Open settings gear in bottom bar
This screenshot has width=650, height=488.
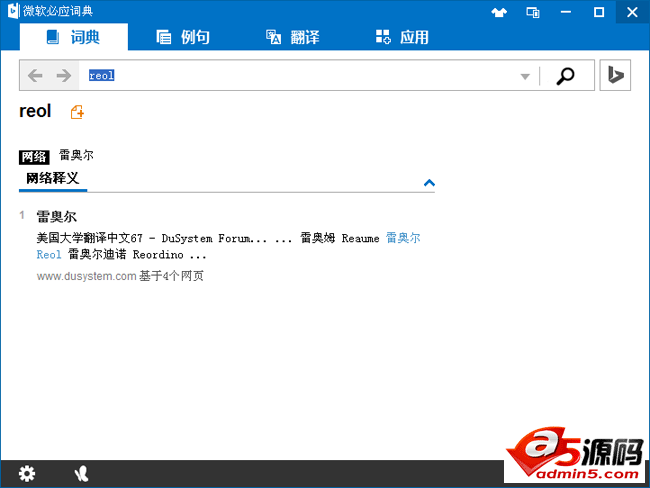(x=27, y=473)
